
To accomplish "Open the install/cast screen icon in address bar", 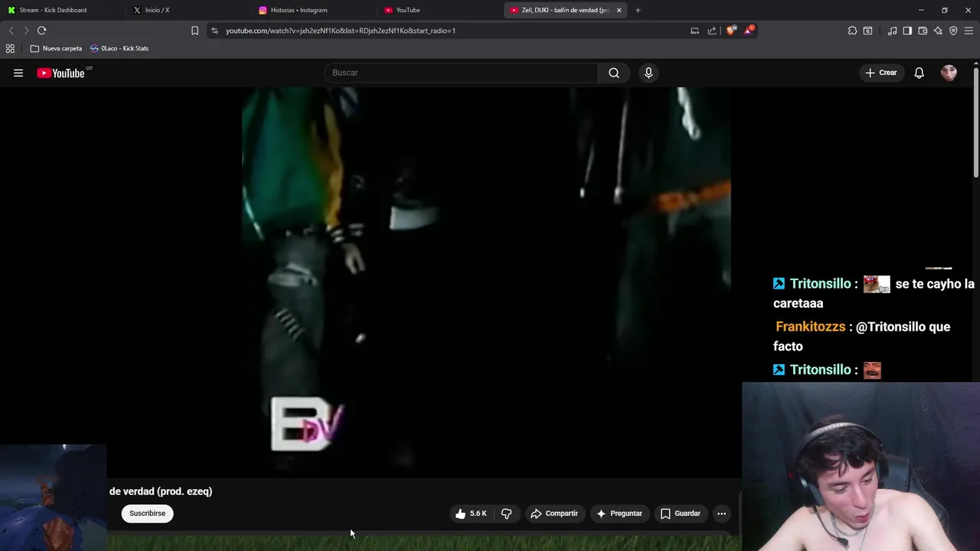I will (694, 31).
